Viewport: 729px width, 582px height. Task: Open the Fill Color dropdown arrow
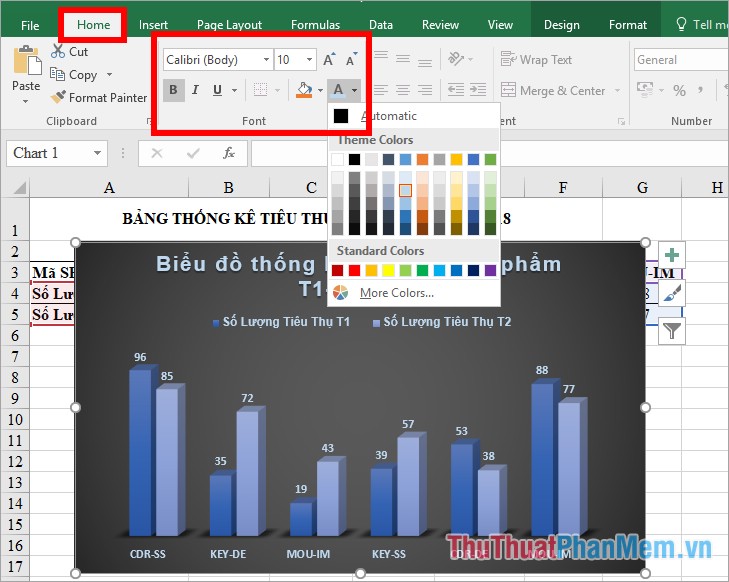[x=320, y=90]
